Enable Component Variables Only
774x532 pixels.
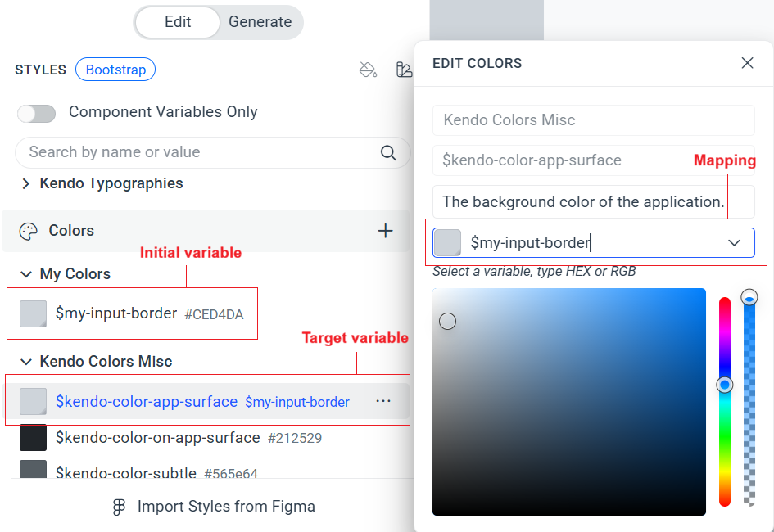36,114
